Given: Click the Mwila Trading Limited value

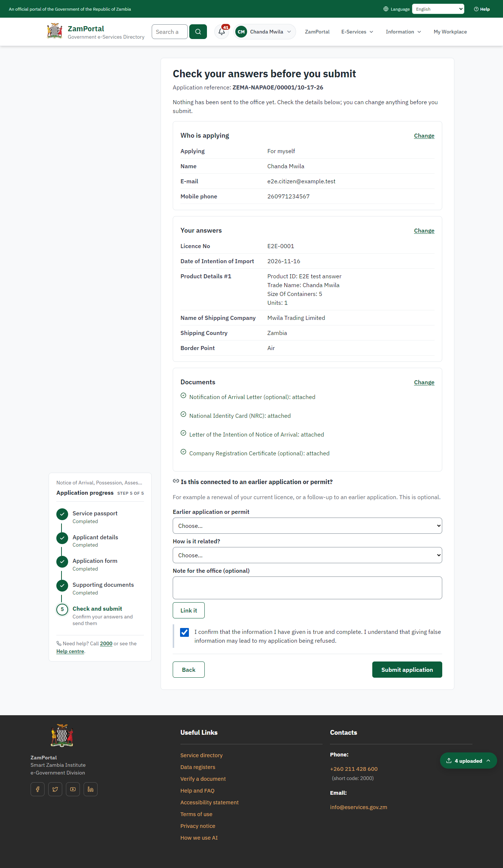Looking at the screenshot, I should [296, 318].
